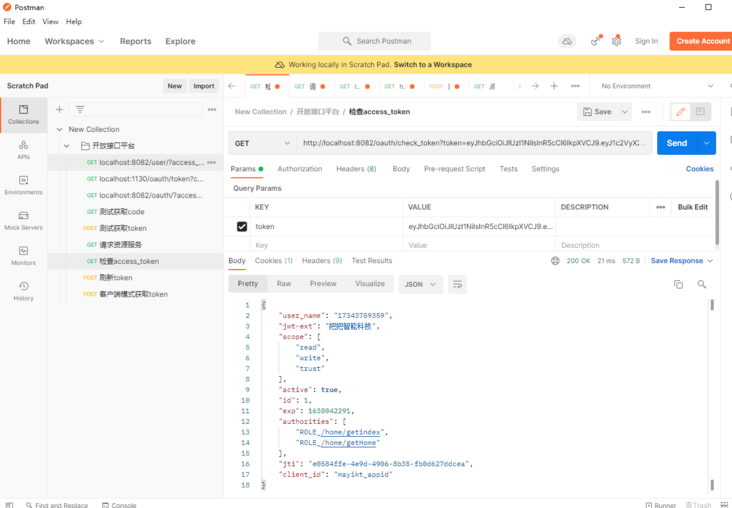Open the JSON format dropdown
Screen dimensions: 732x508
click(420, 284)
